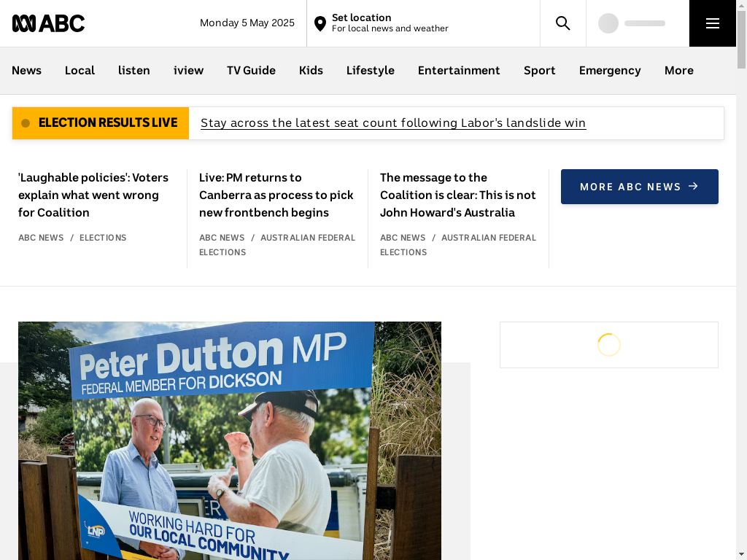Open ABC NEWS tag under Live PM story

(222, 238)
